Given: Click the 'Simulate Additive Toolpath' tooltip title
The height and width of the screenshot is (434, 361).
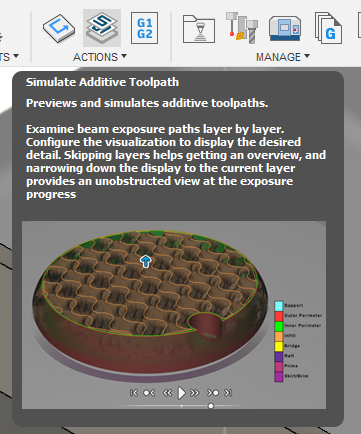Looking at the screenshot, I should (x=102, y=82).
